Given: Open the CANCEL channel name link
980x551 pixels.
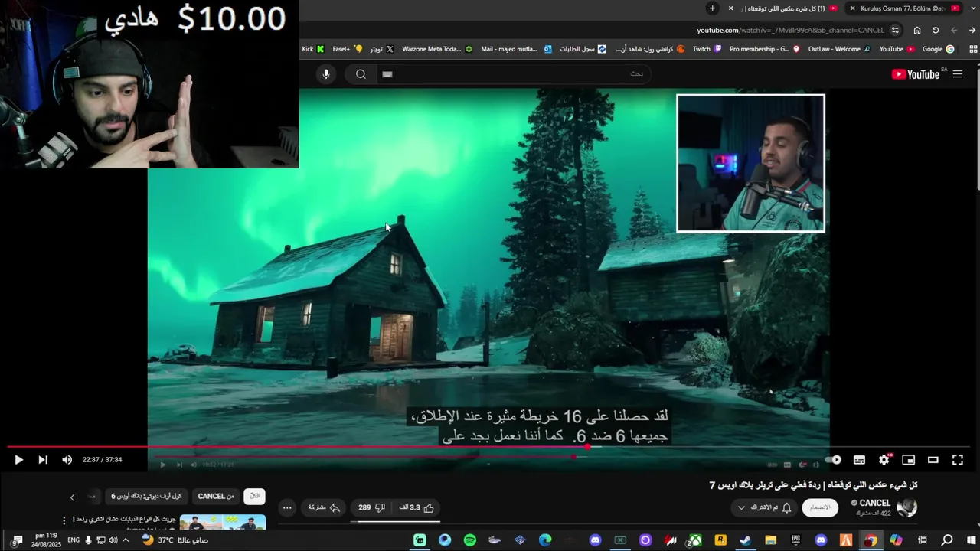Looking at the screenshot, I should click(x=874, y=503).
